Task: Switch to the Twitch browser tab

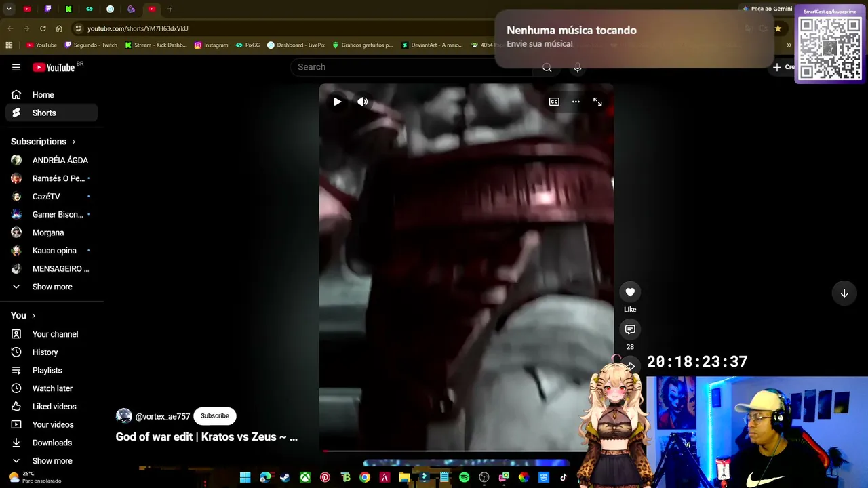Action: coord(48,9)
